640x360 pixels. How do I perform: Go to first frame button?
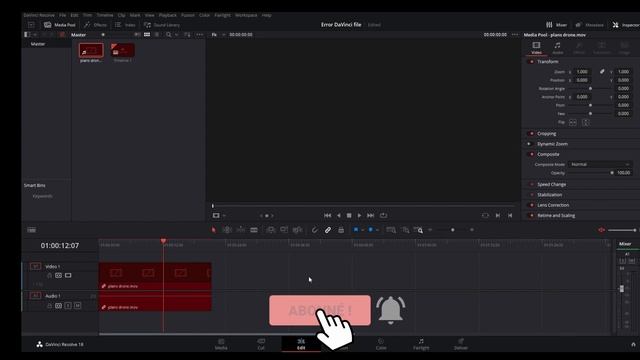pyautogui.click(x=327, y=216)
